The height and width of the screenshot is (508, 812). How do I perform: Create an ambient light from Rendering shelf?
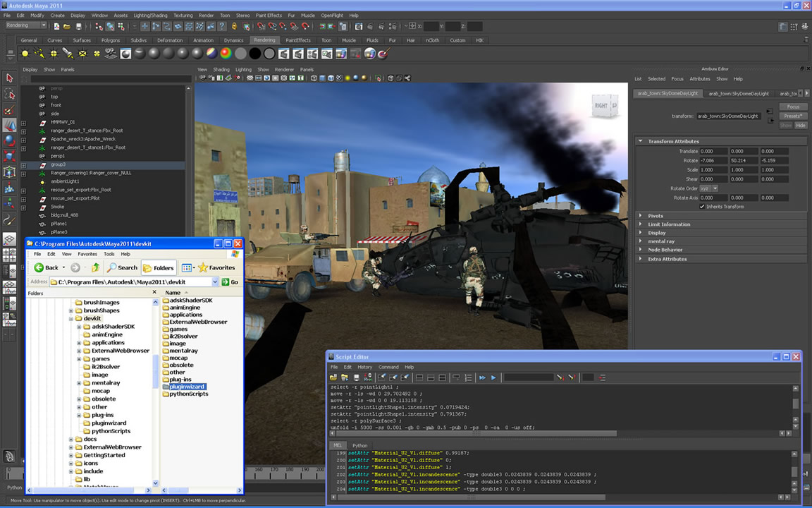click(x=25, y=54)
